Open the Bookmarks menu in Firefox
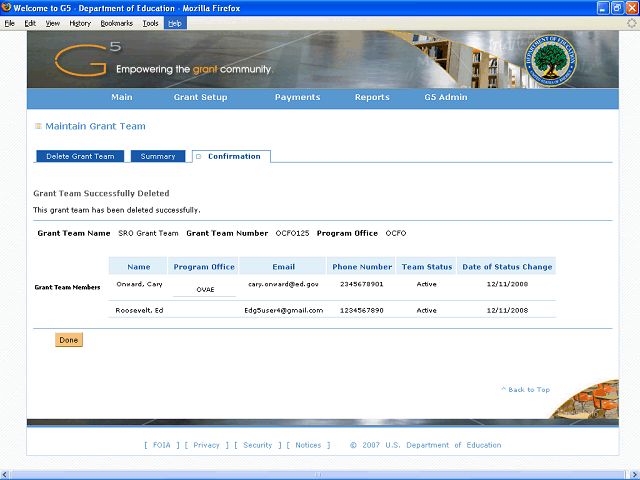 tap(116, 22)
